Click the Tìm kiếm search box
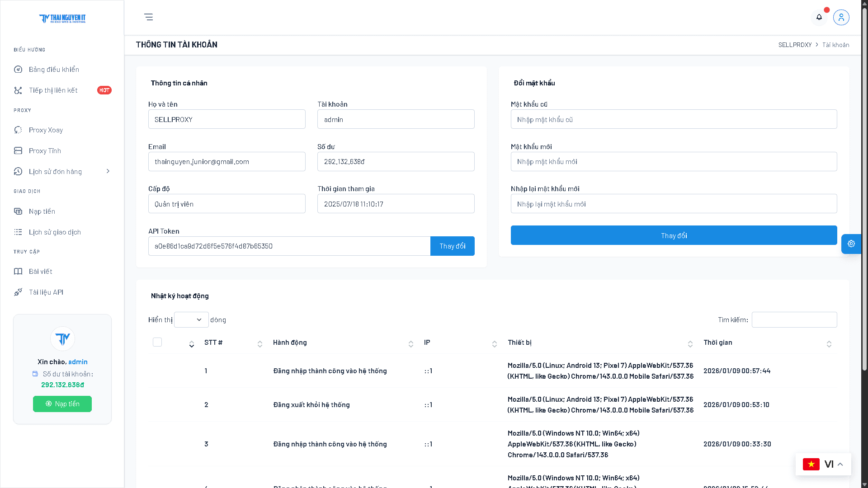The image size is (868, 488). pos(794,319)
